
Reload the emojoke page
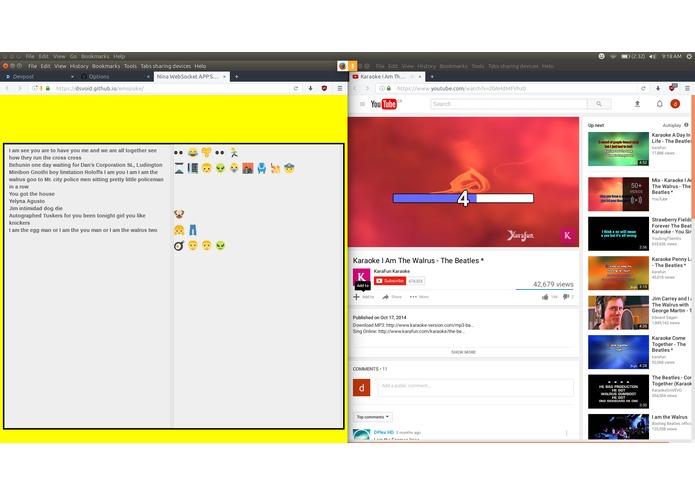[296, 89]
